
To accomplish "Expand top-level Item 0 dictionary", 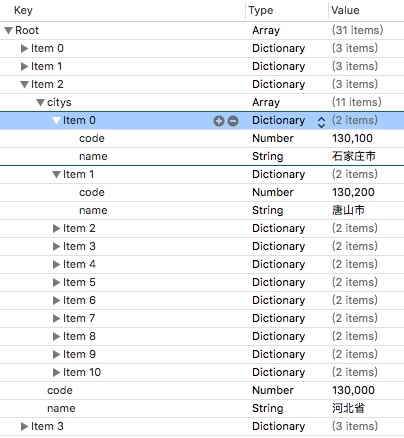I will [24, 49].
